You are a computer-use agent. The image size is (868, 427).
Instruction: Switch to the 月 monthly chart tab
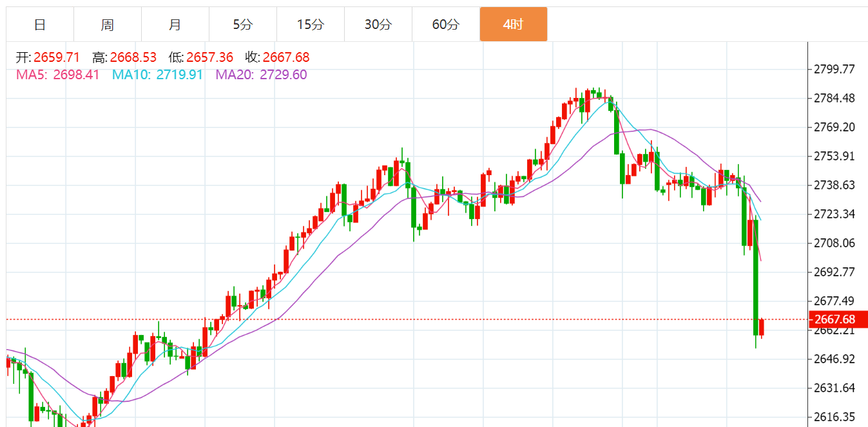[x=175, y=24]
